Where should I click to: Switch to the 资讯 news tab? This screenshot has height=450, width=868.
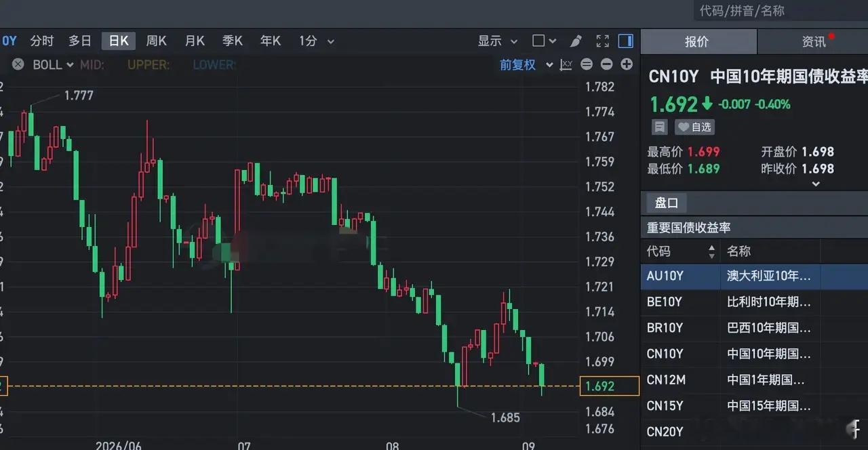(x=813, y=42)
